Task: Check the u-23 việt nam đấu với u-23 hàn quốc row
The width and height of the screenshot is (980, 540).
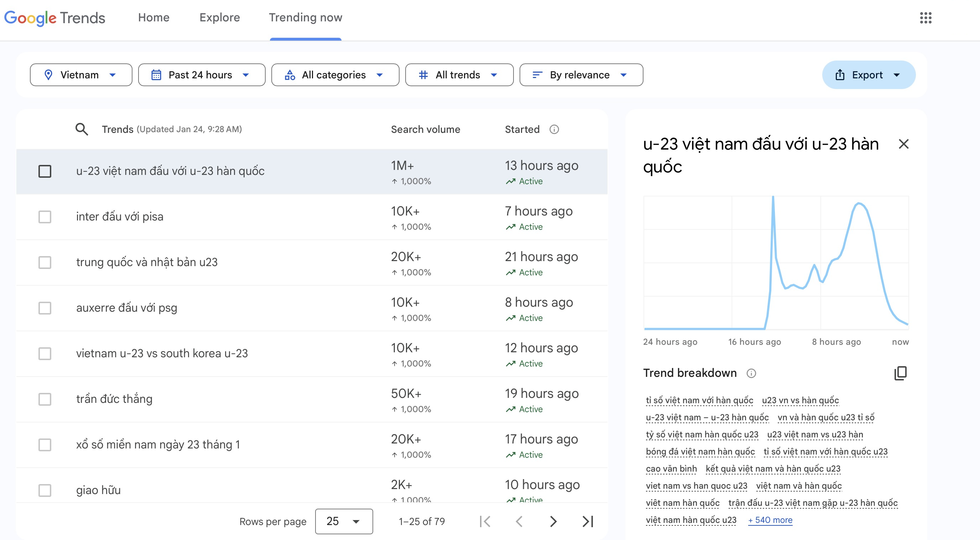Action: [45, 171]
